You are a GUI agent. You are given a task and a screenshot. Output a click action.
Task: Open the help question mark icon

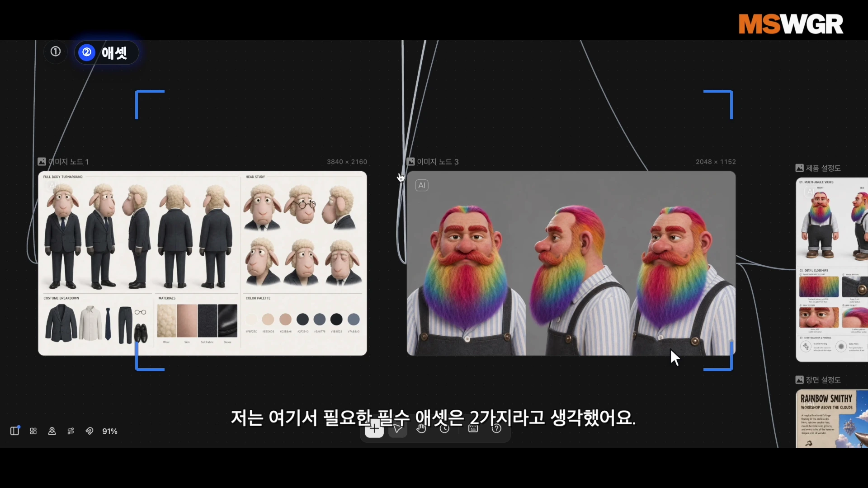coord(497,428)
